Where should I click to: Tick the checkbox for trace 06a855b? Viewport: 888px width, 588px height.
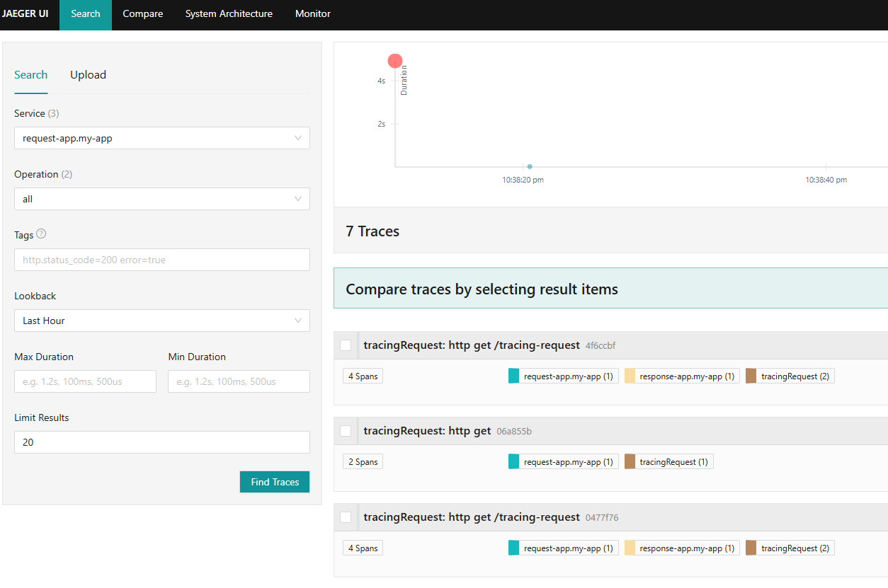346,431
